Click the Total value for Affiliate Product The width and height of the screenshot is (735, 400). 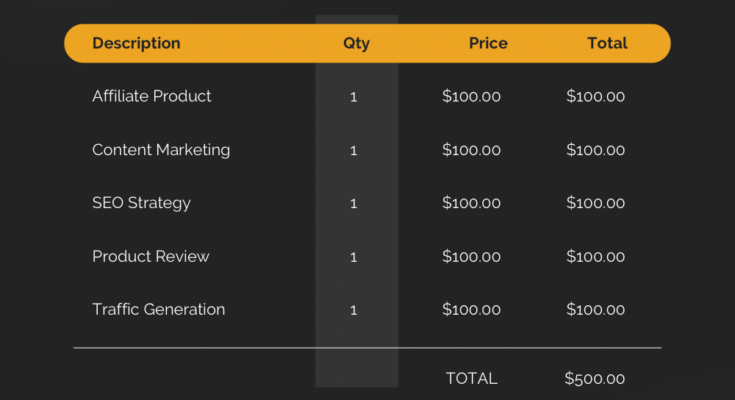point(595,97)
